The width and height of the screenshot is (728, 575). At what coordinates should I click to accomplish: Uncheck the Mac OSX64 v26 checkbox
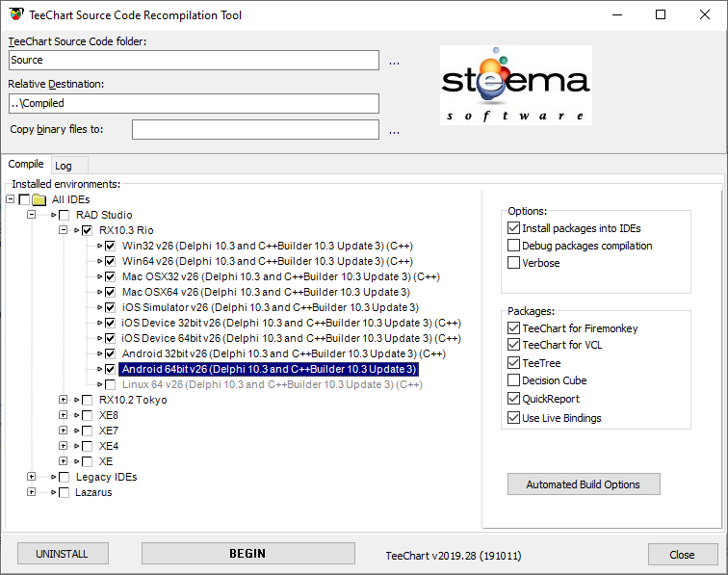click(110, 292)
